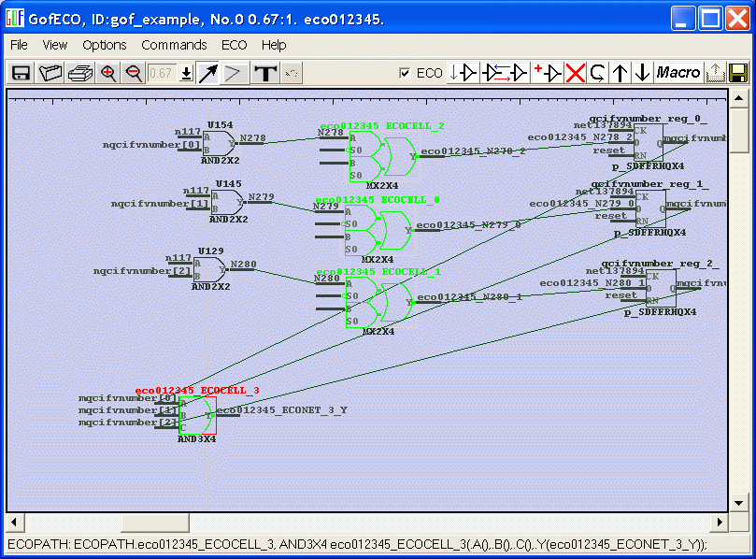Screen dimensions: 756x559
Task: Click the Macro button
Action: (x=678, y=73)
